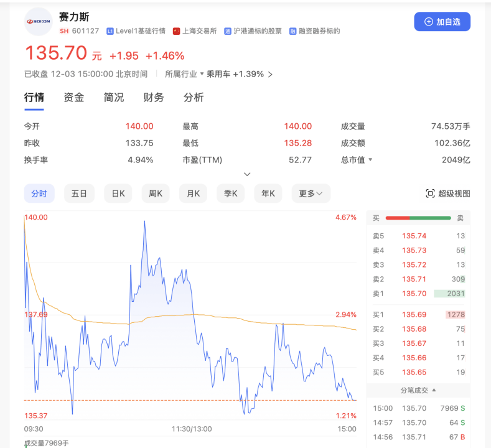This screenshot has width=491, height=448.
Task: Click the intraday price chart area
Action: pyautogui.click(x=190, y=316)
